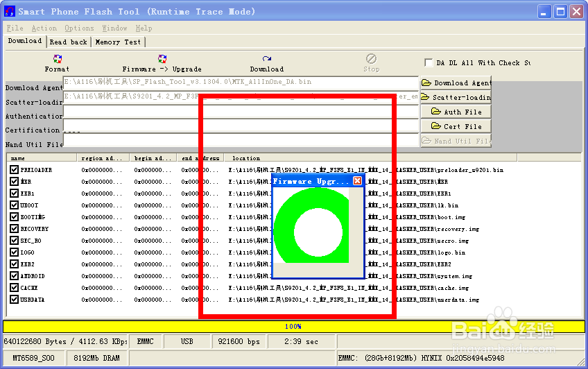Click the Download Agent browse button
The image size is (588, 369).
(456, 83)
